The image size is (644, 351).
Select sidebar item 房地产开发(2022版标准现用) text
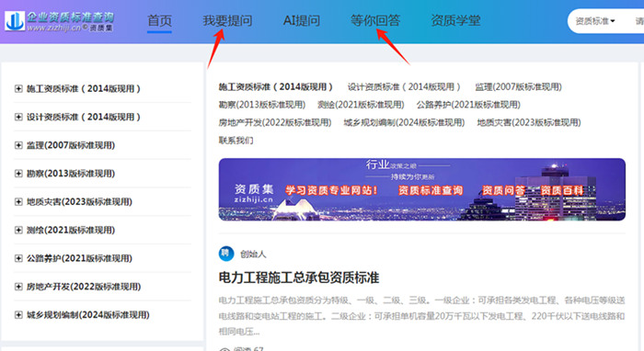click(x=84, y=287)
